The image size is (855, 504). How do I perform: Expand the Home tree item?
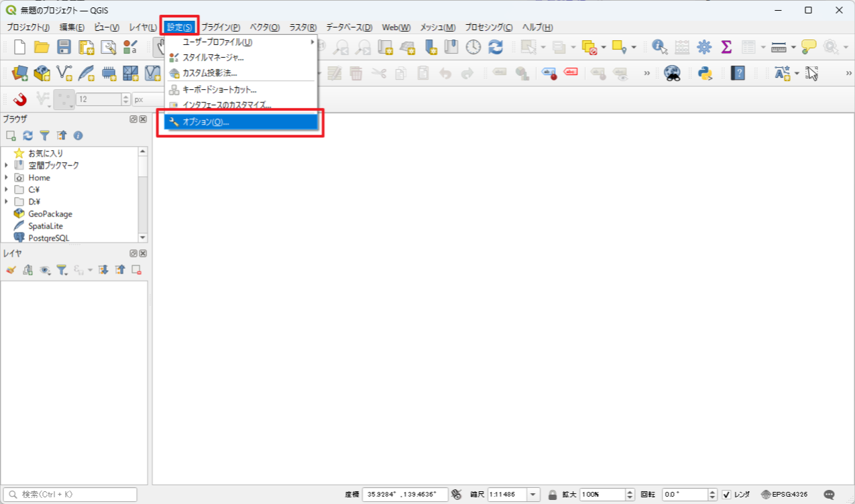click(7, 178)
